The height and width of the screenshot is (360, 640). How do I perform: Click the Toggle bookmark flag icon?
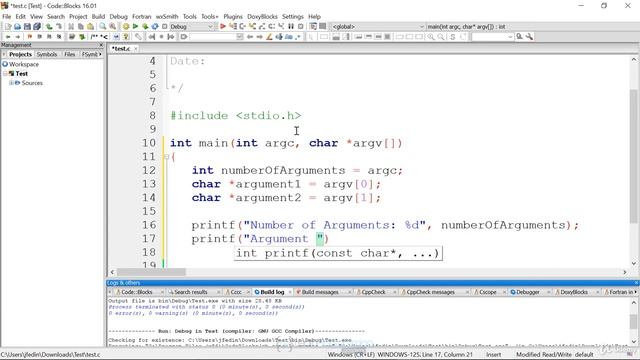point(30,37)
